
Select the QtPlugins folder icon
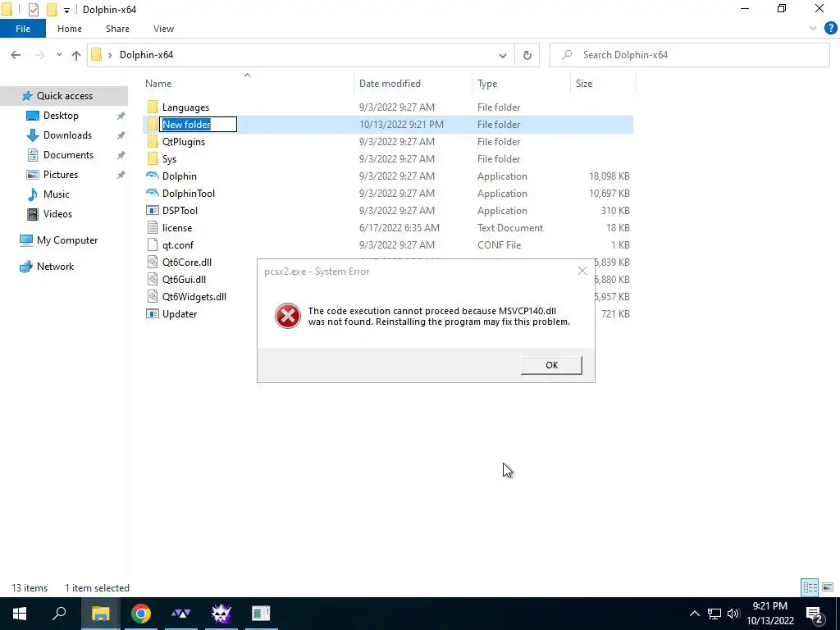(153, 141)
